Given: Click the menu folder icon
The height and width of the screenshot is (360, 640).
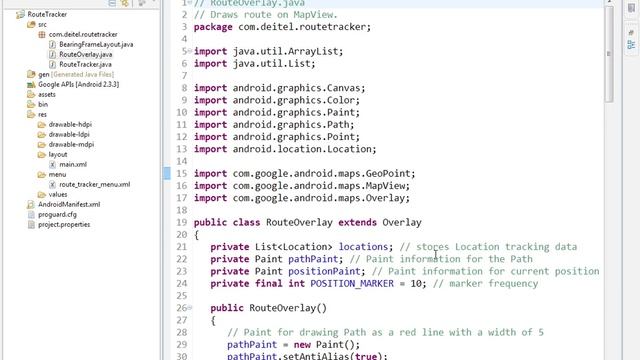Looking at the screenshot, I should pyautogui.click(x=42, y=174).
